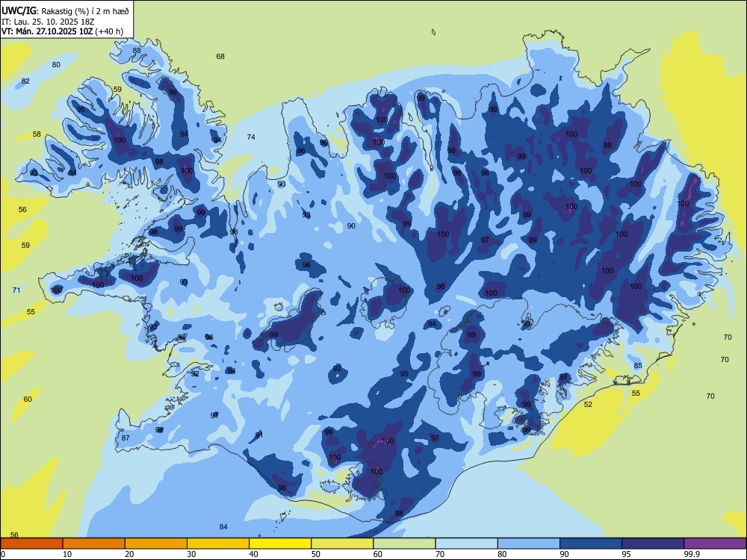Viewport: 747px width, 560px height.
Task: Click the map value 88 on the Westfjords tip
Action: 137,51
